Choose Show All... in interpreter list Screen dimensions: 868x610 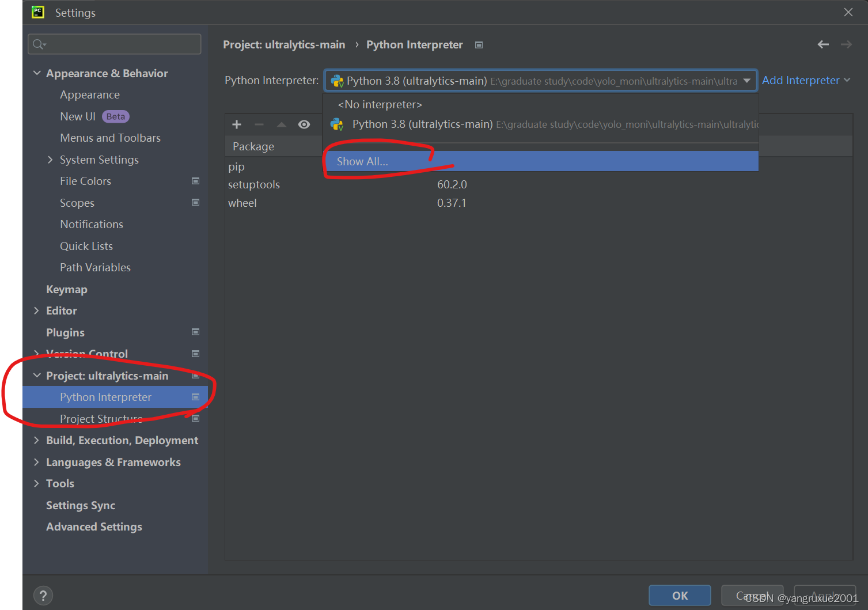[540, 161]
